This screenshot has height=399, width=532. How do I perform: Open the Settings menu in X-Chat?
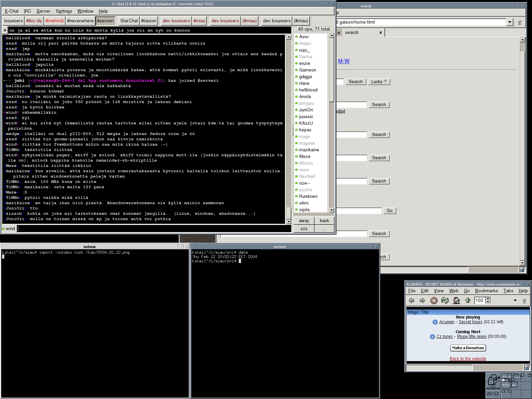pyautogui.click(x=64, y=11)
